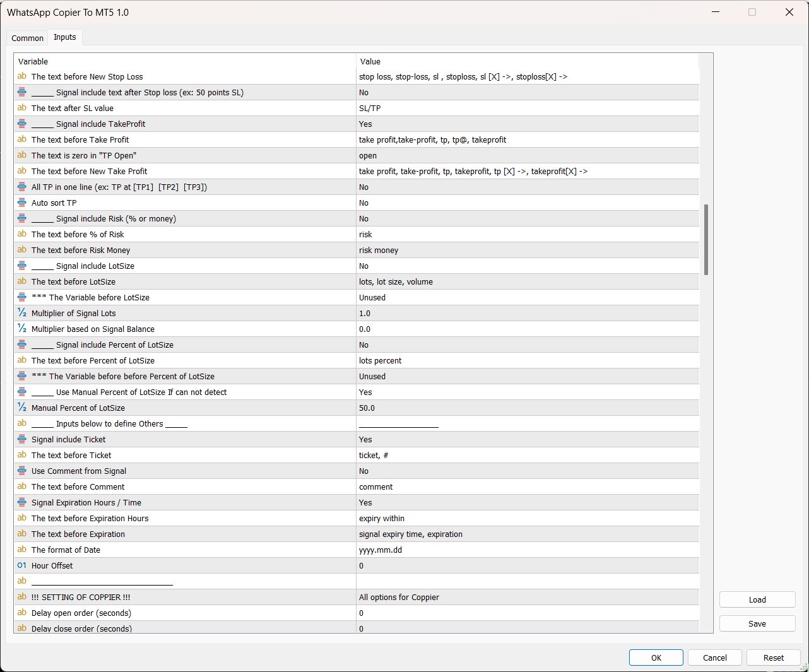809x672 pixels.
Task: Edit the 'Hour Offset' value field
Action: click(528, 565)
